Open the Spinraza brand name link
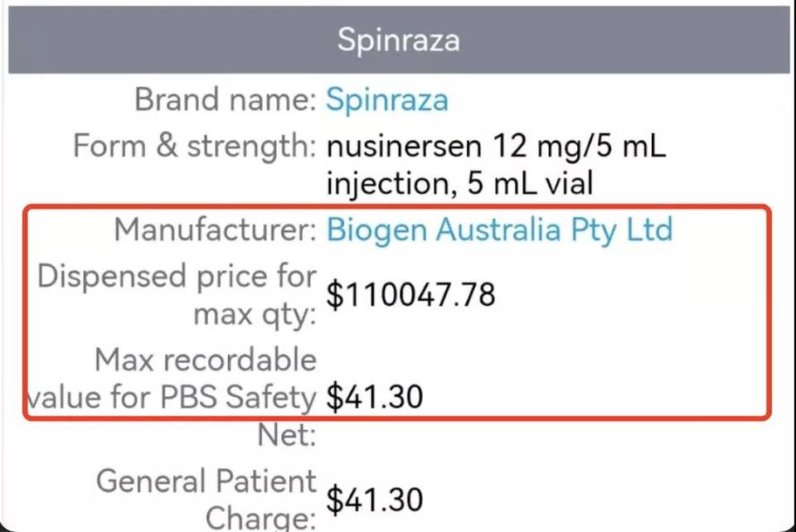 click(x=387, y=100)
